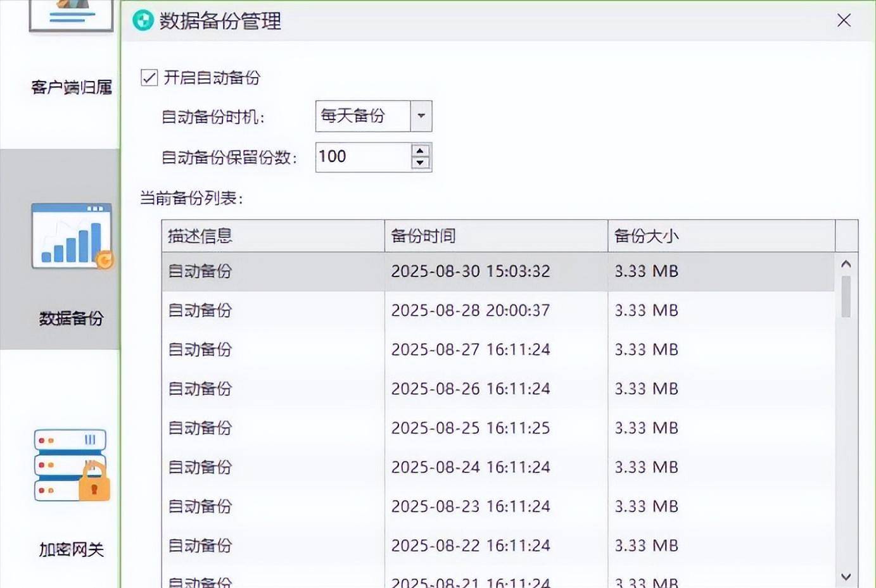The image size is (876, 588).
Task: Open the 数据备份 chart icon in sidebar
Action: [72, 236]
